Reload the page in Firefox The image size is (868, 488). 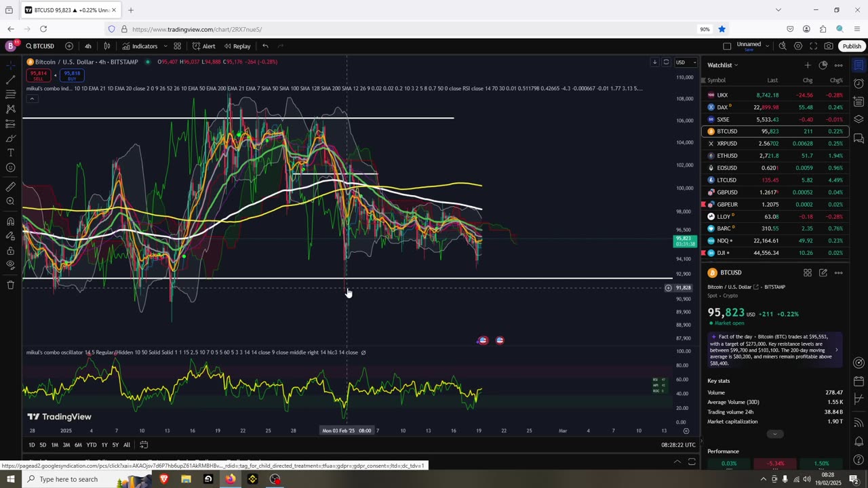click(x=43, y=29)
